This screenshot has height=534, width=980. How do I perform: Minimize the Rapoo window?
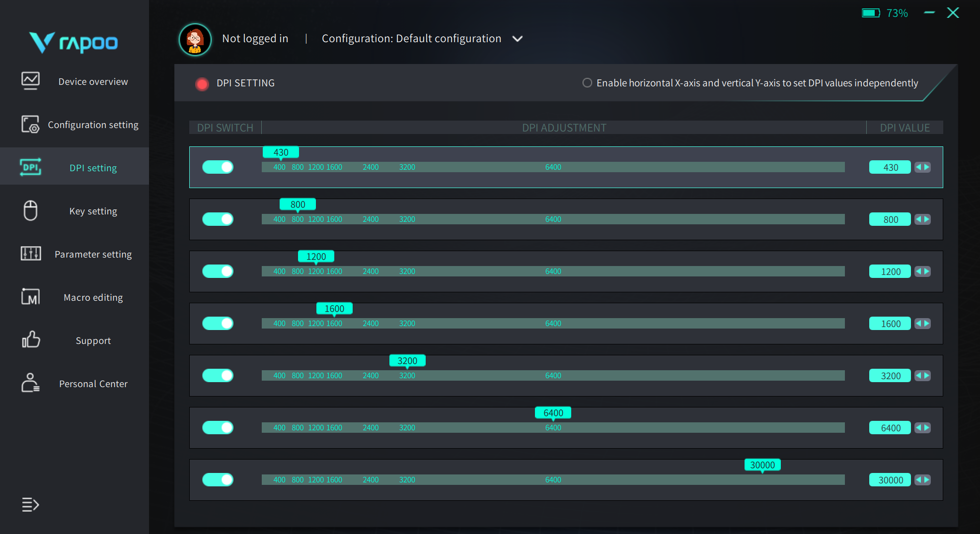[929, 12]
